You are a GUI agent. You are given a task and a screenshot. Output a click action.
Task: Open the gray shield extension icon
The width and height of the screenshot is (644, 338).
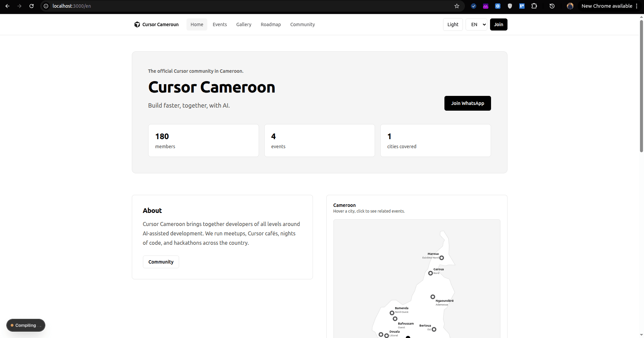click(x=510, y=6)
